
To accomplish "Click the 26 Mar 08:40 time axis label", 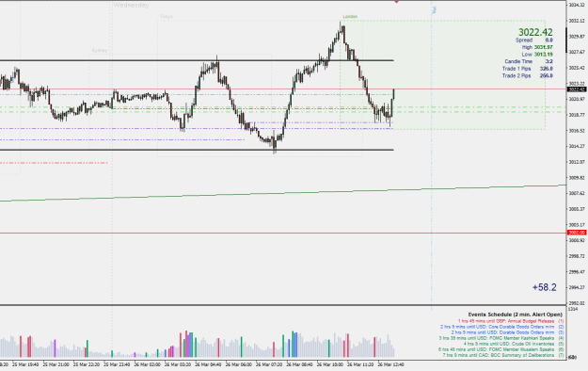I will (299, 364).
